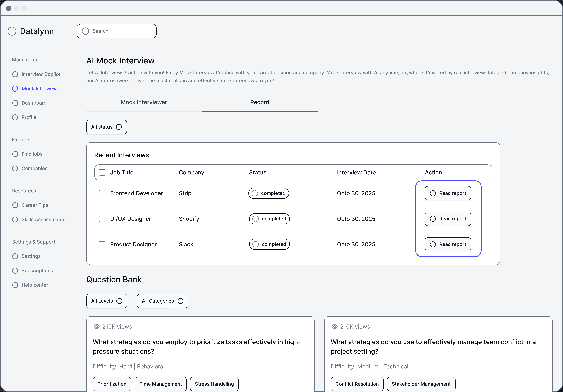Toggle the select-all checkbox beside Job Title
Viewport: 563px width, 392px height.
(102, 173)
